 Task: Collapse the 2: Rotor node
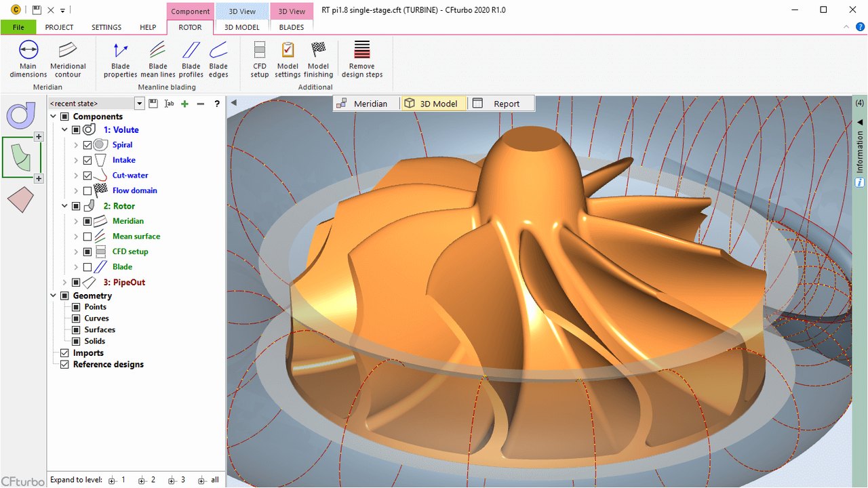tap(65, 206)
